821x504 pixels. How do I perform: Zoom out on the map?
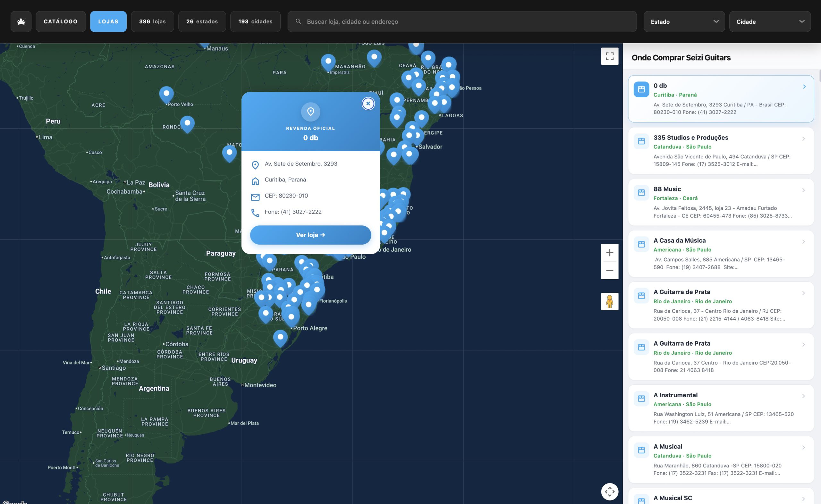[x=609, y=270]
